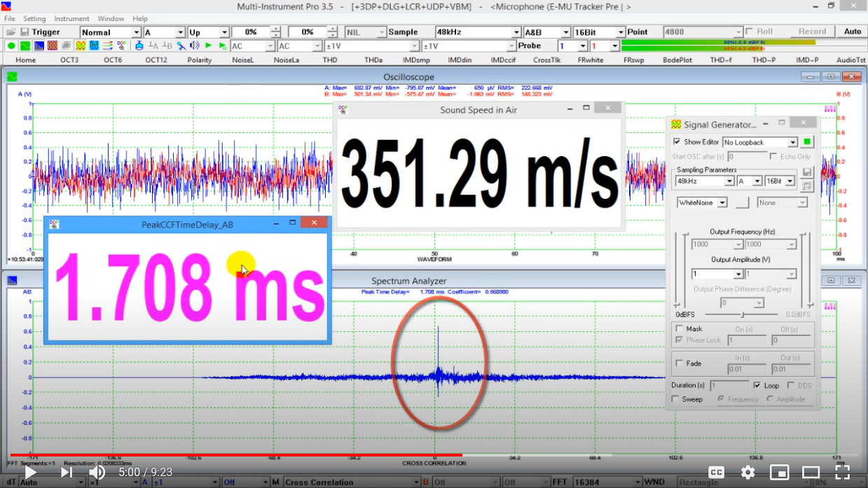This screenshot has height=488, width=868.
Task: Open the WhiteNoise waveform dropdown
Action: point(702,202)
